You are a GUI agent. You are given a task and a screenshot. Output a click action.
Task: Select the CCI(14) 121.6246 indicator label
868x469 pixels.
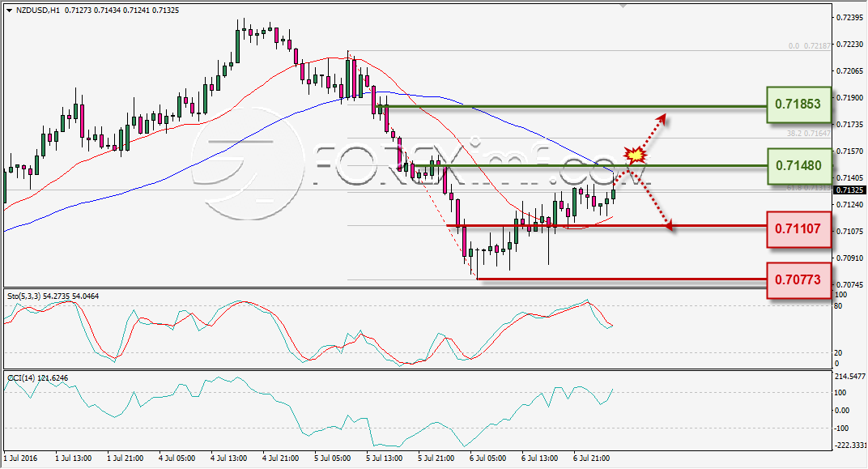pos(37,378)
